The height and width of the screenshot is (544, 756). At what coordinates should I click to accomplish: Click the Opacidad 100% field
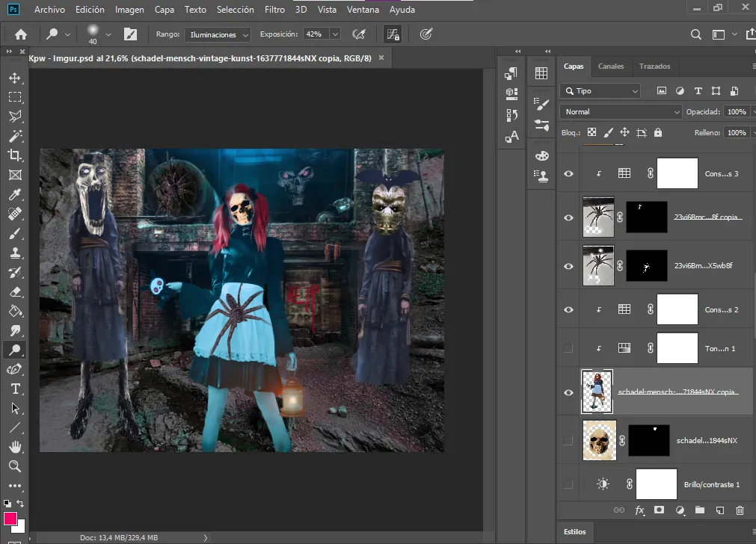point(737,112)
